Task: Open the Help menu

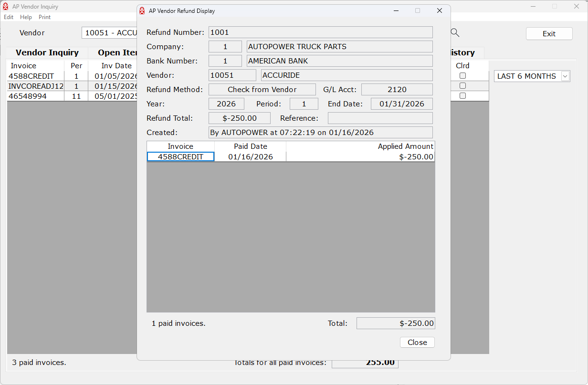Action: (x=26, y=17)
